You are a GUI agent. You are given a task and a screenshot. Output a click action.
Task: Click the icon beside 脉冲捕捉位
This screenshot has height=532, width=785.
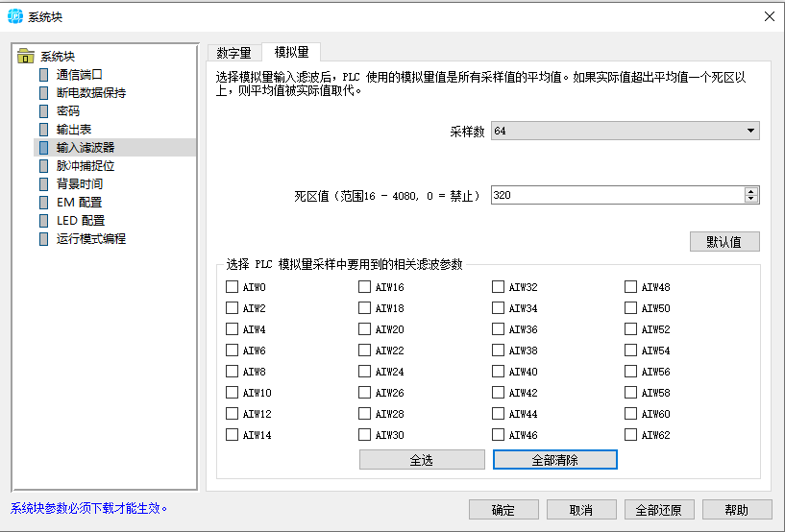click(x=44, y=166)
